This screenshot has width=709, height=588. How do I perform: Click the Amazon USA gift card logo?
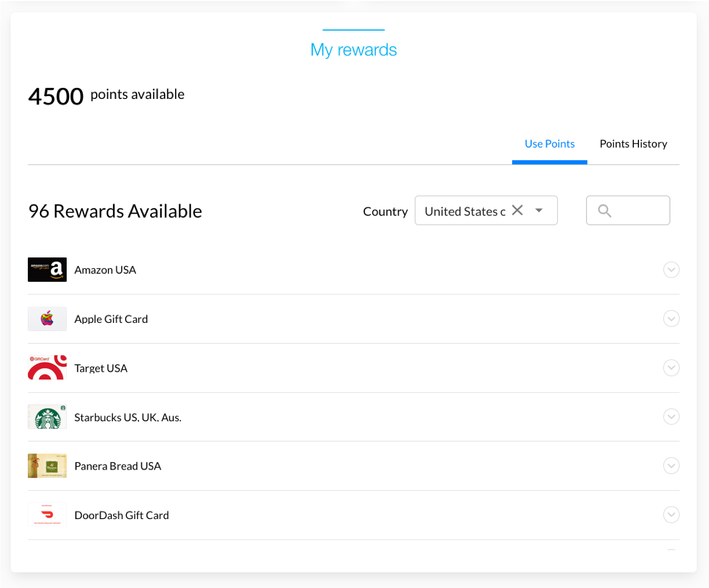pyautogui.click(x=47, y=270)
